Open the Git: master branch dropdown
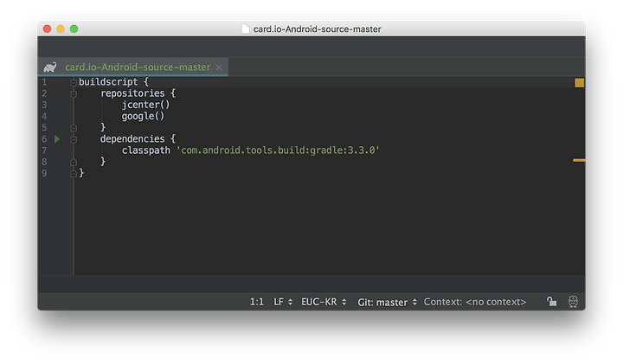The image size is (623, 364). point(388,303)
